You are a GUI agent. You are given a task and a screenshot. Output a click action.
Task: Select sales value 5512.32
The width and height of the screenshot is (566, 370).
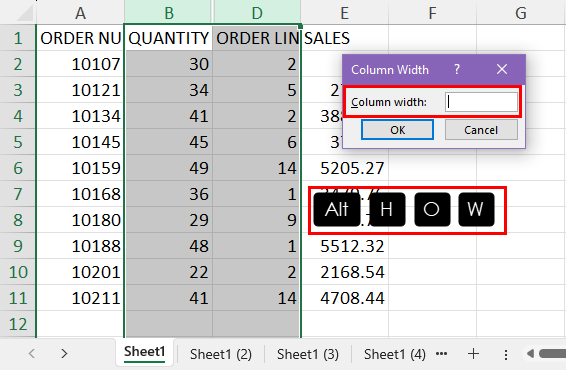[345, 246]
